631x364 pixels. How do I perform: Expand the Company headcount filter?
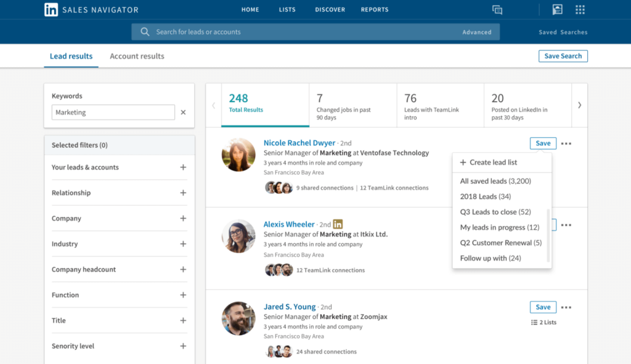[x=183, y=270]
